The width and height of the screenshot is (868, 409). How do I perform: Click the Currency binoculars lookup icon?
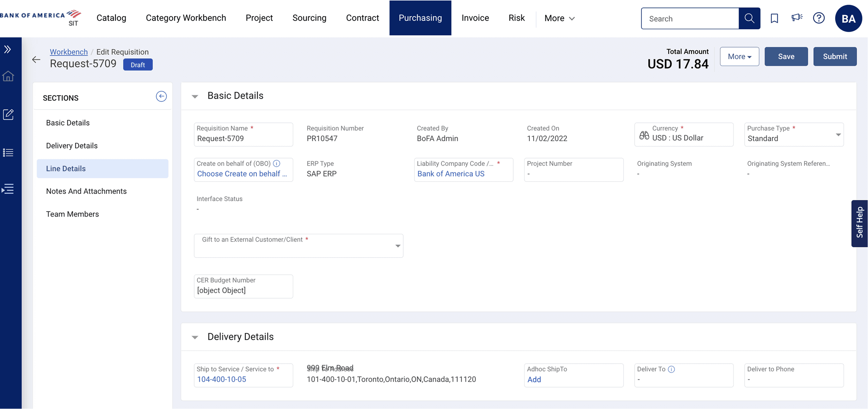[x=644, y=135]
